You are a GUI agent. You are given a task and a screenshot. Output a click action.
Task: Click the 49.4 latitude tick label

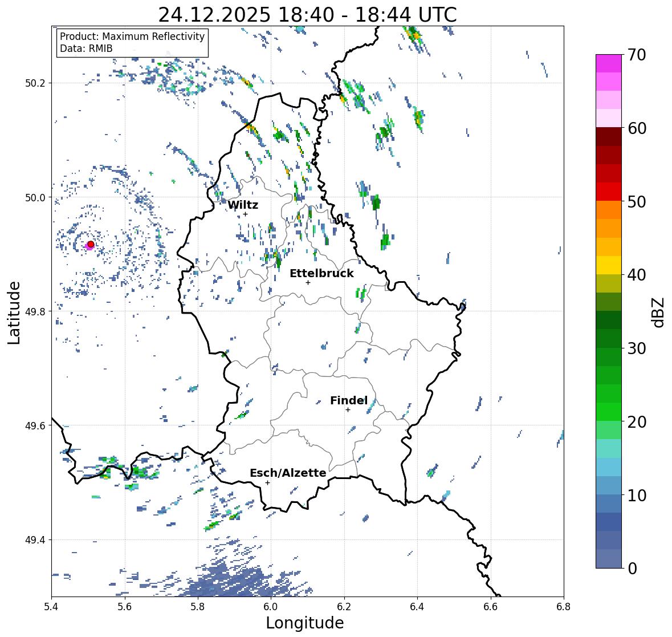(36, 540)
